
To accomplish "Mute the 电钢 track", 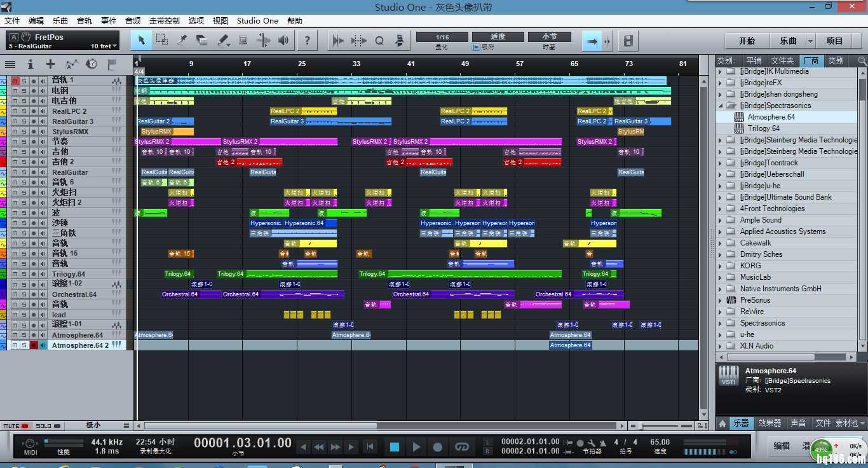I will [x=15, y=90].
